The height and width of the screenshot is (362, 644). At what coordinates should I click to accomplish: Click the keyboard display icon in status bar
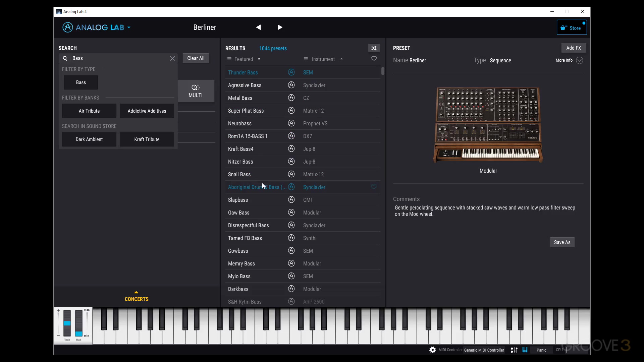(x=525, y=350)
